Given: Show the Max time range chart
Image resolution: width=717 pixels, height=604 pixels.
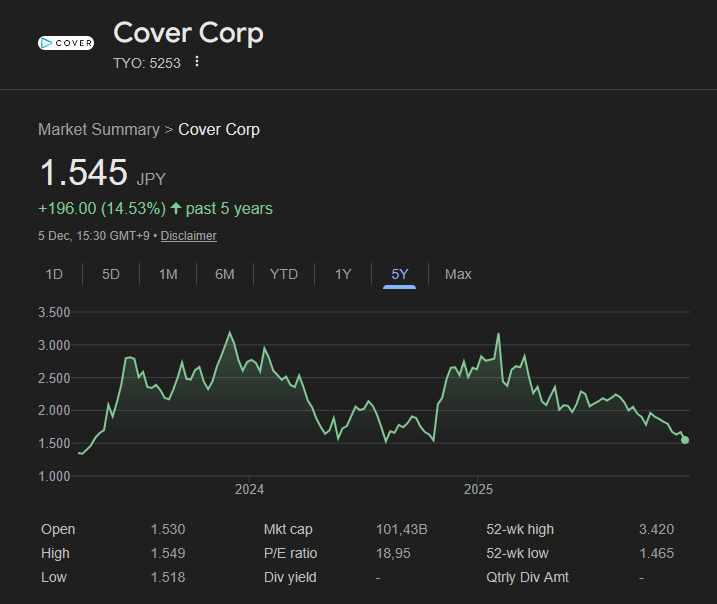Looking at the screenshot, I should [458, 274].
